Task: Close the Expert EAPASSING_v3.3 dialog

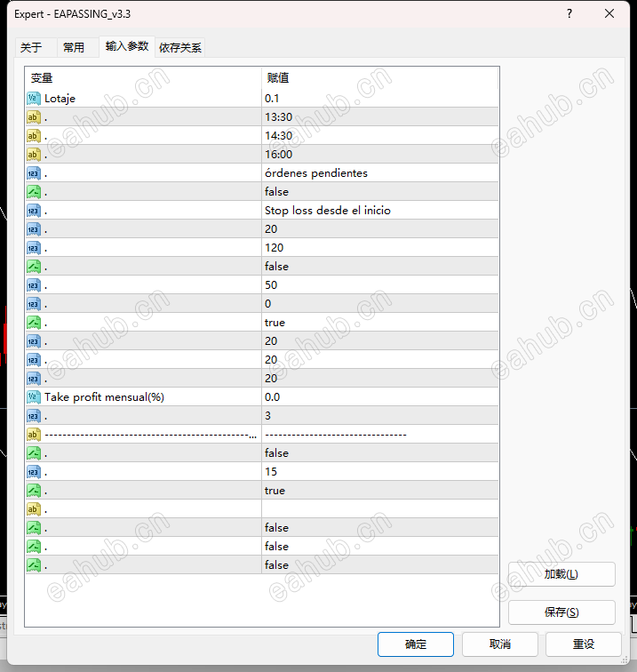Action: click(609, 13)
